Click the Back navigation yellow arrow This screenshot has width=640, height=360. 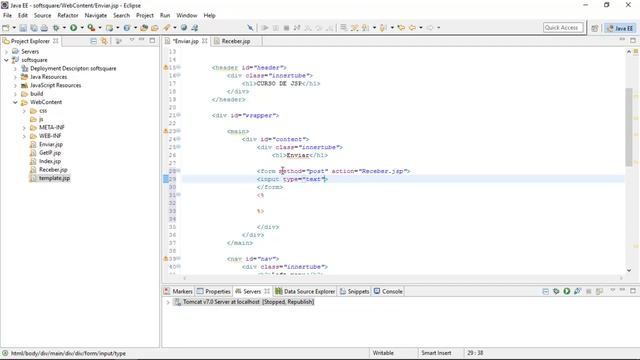pyautogui.click(x=412, y=28)
